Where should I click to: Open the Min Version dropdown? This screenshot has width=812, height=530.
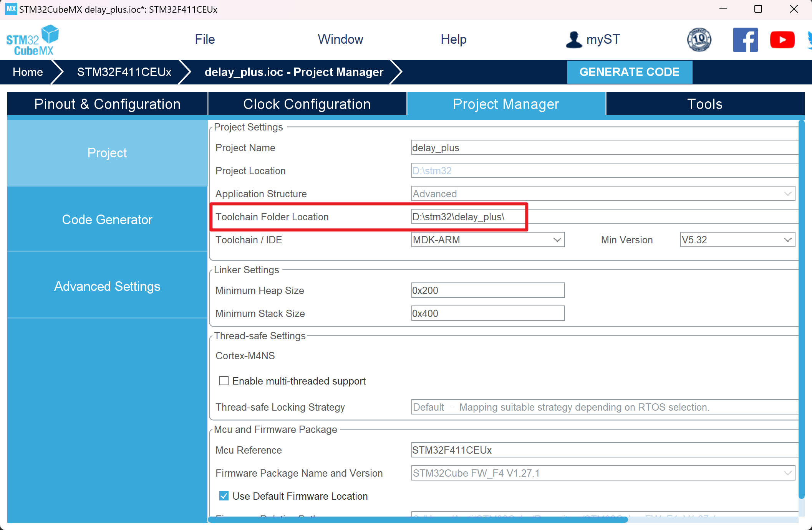click(787, 240)
